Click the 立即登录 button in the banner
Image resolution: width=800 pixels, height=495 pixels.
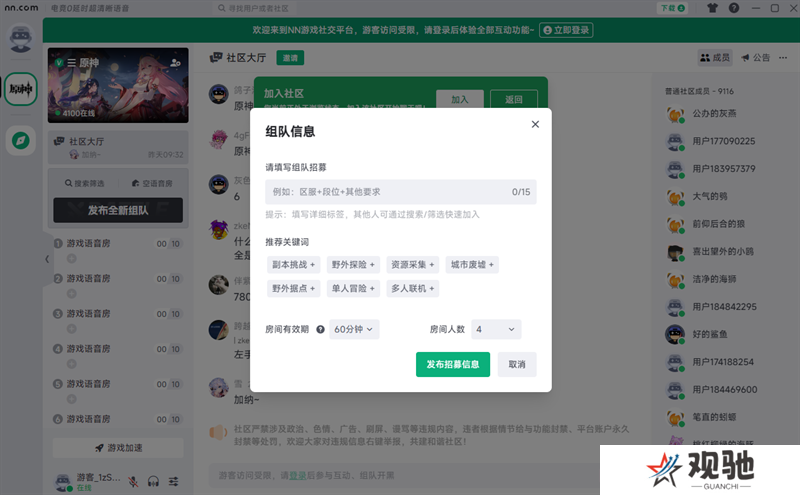(566, 30)
